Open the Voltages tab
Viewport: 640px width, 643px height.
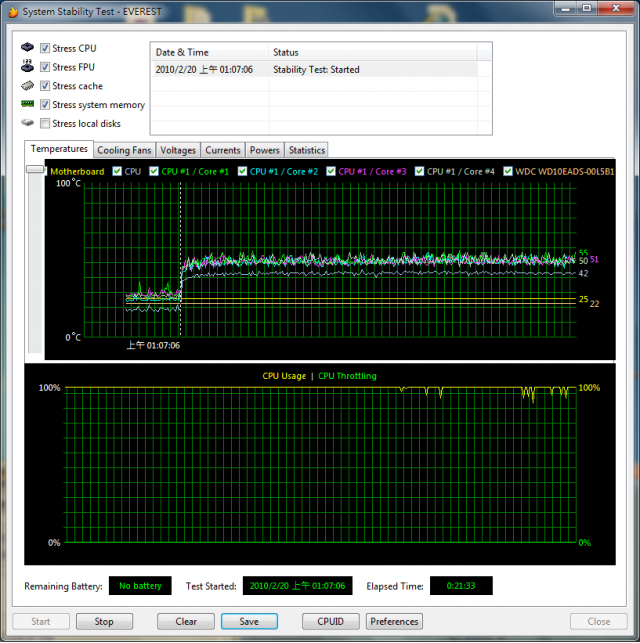tap(178, 150)
